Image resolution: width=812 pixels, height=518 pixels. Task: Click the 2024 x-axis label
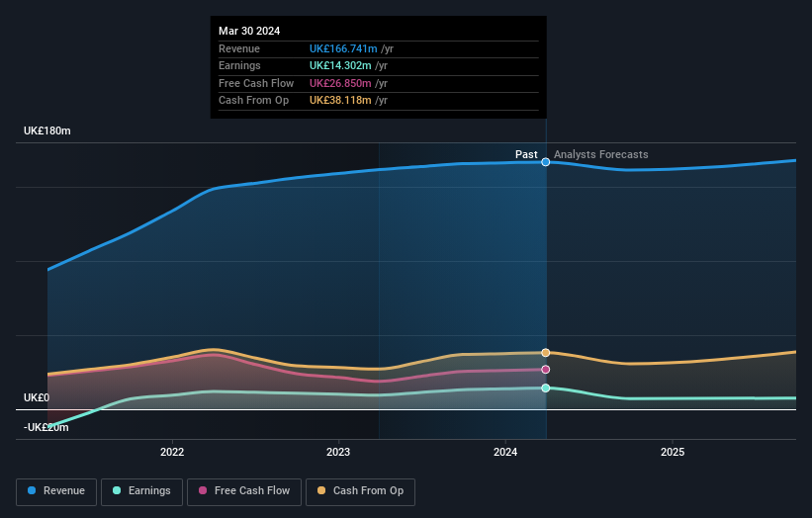pyautogui.click(x=505, y=452)
